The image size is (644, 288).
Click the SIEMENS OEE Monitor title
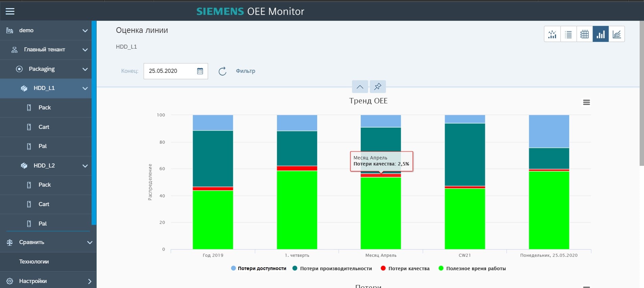click(250, 12)
